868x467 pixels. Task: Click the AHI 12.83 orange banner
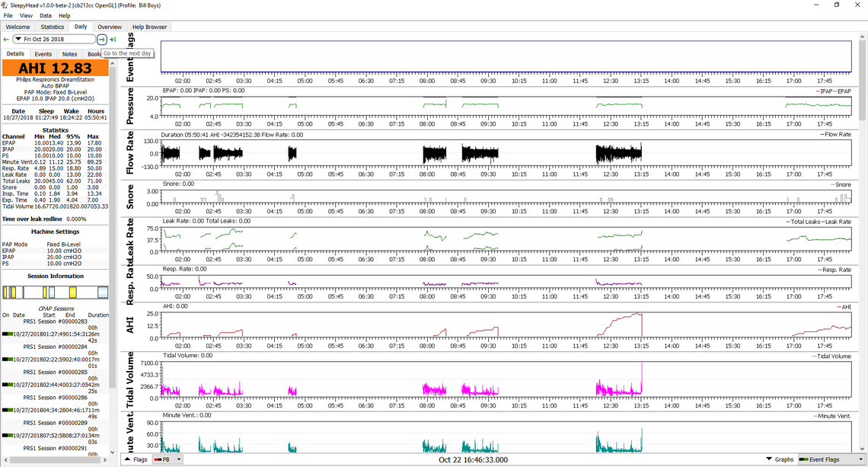(x=56, y=68)
